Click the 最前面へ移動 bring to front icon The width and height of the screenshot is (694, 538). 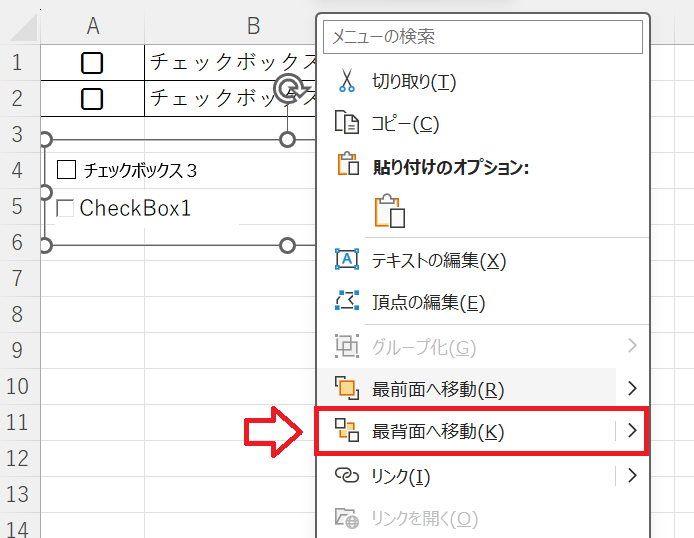[x=346, y=388]
